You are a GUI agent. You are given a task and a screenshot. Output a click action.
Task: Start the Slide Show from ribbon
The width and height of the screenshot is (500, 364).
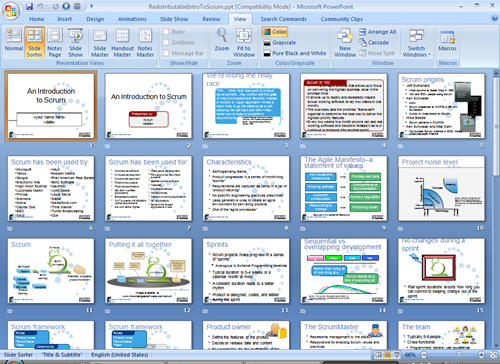click(75, 42)
